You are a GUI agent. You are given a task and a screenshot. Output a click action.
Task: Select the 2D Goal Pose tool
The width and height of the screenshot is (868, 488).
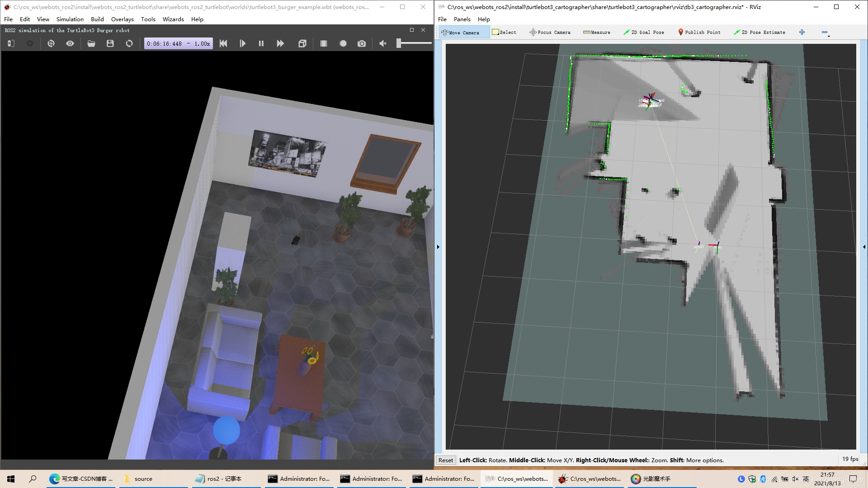point(644,32)
